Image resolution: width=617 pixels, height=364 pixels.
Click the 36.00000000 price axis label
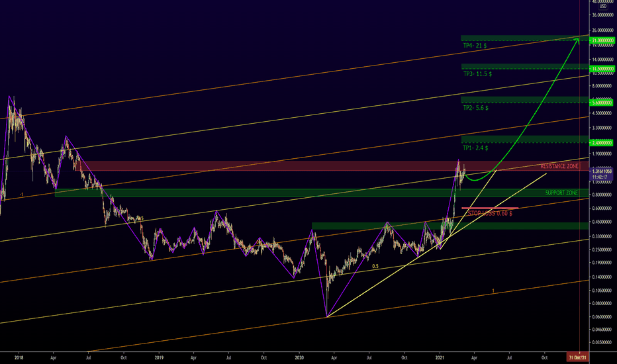coord(602,15)
